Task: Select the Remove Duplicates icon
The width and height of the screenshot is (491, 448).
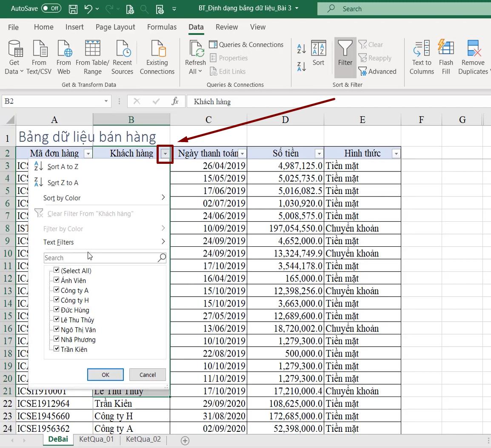Action: 472,57
